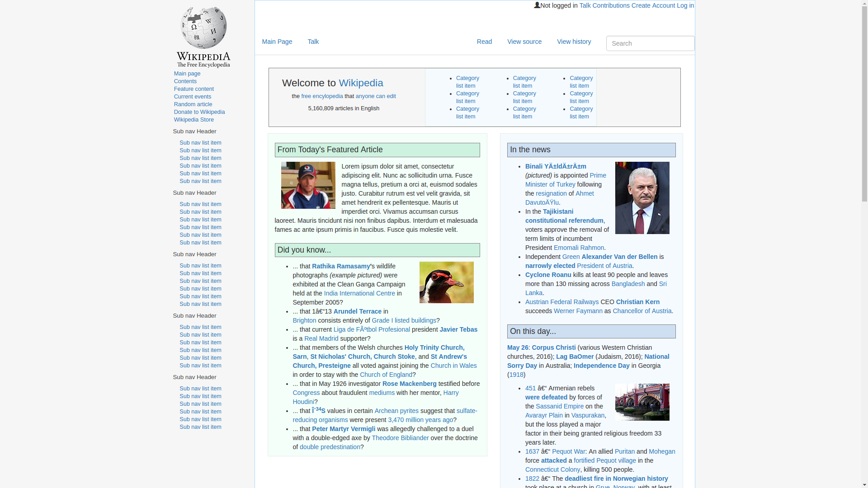Open the 451 year link
The height and width of the screenshot is (488, 868).
(x=530, y=388)
